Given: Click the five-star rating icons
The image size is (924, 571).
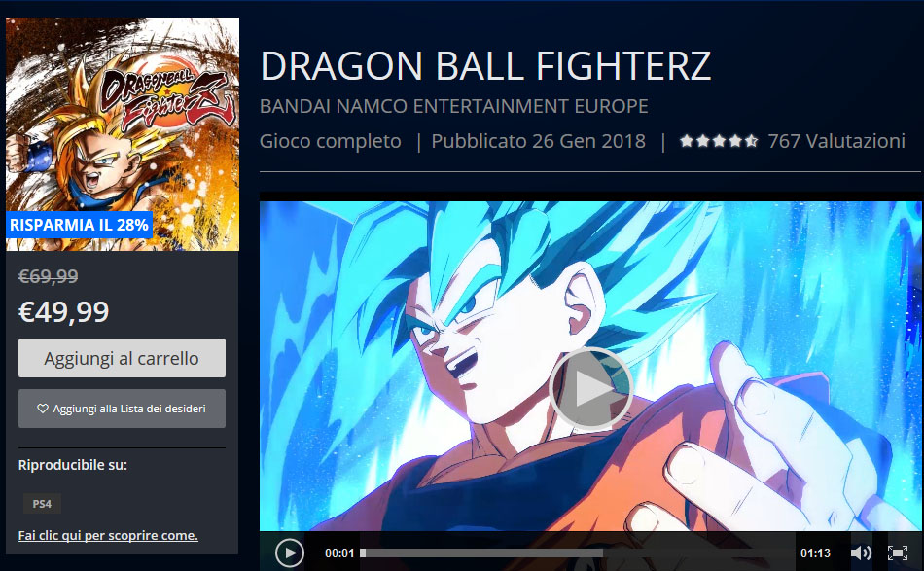Looking at the screenshot, I should pyautogui.click(x=719, y=141).
